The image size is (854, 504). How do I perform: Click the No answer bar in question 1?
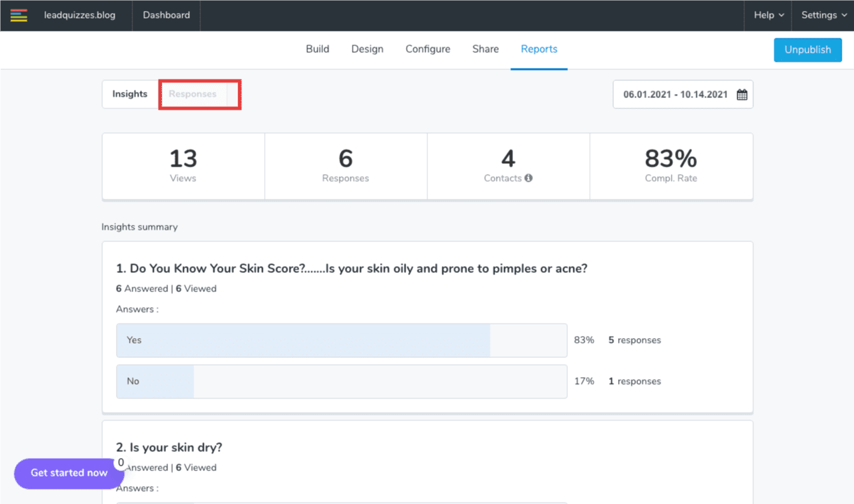pos(342,381)
